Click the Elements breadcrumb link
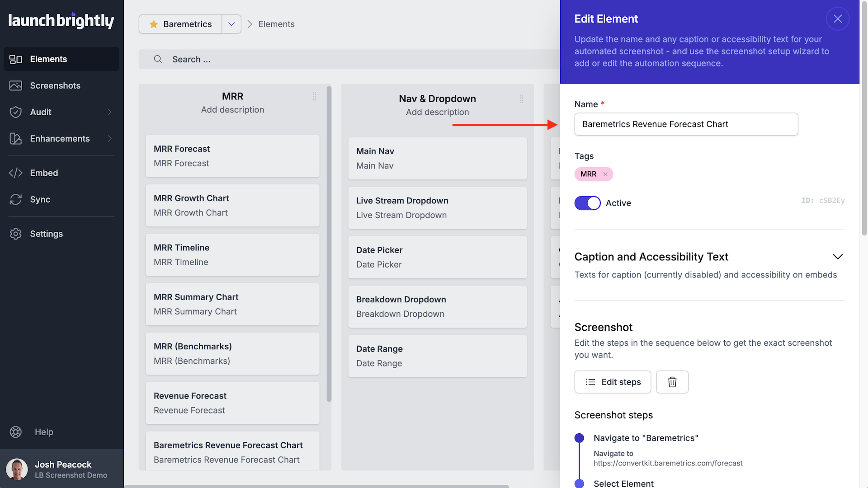 coord(276,24)
